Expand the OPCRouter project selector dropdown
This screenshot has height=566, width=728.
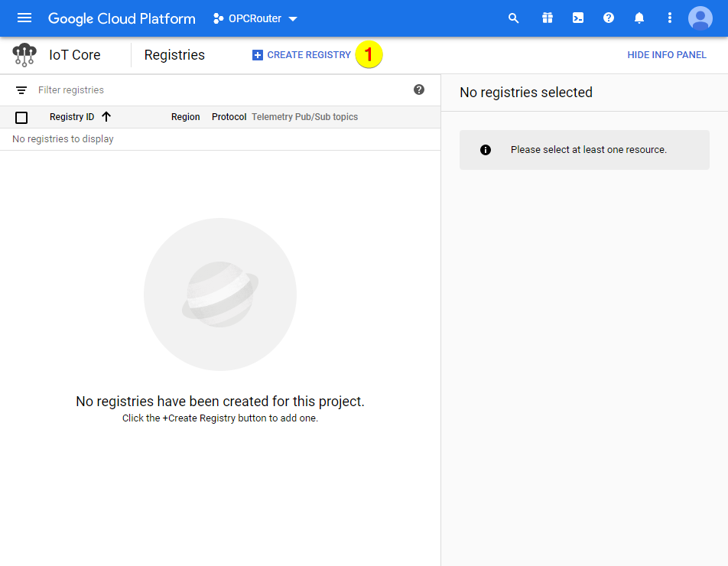(255, 18)
